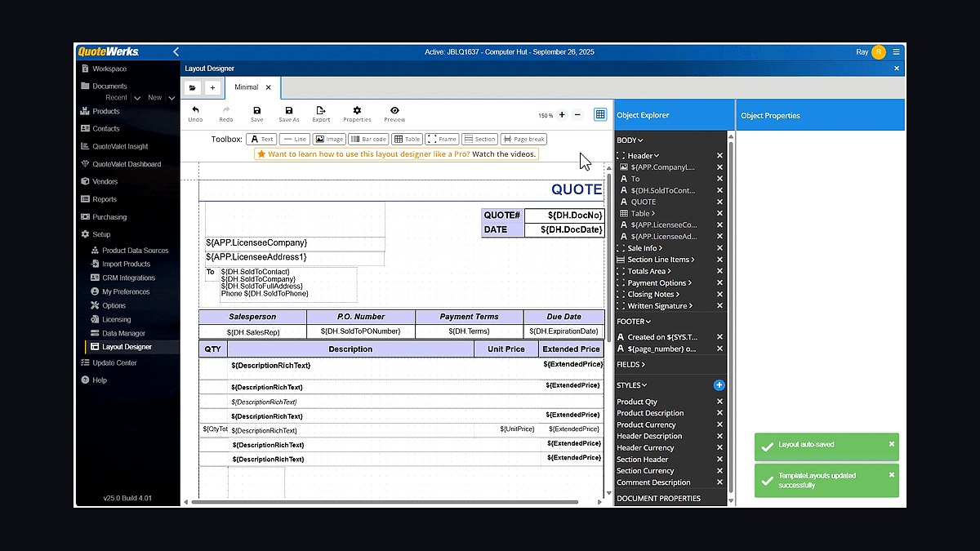Select the Frame tool in the Toolbox
This screenshot has width=980, height=551.
[x=442, y=139]
